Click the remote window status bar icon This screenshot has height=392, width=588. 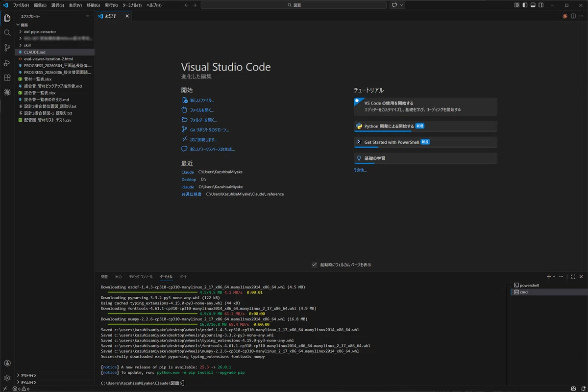pos(4,389)
